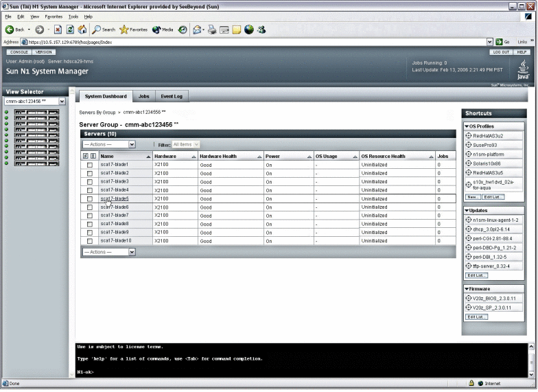Click the Refresh page icon
The image size is (538, 392).
tap(70, 30)
